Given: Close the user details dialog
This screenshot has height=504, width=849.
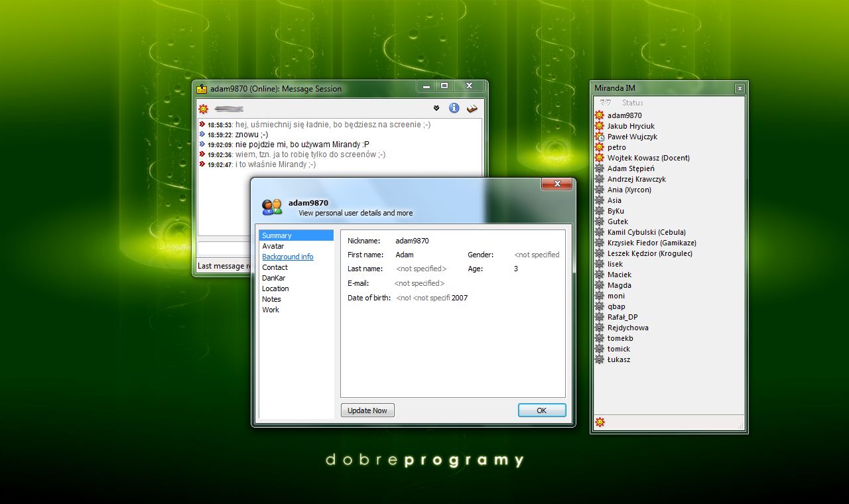Looking at the screenshot, I should point(557,184).
